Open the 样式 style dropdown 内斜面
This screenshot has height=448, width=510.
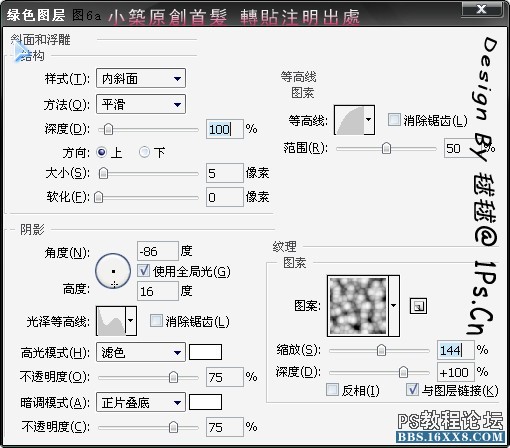pos(141,78)
